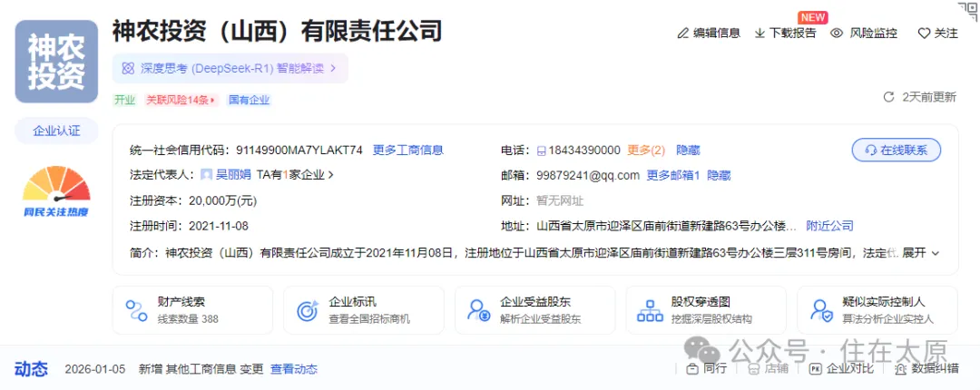Expand 关联风险14条 tag

(181, 100)
